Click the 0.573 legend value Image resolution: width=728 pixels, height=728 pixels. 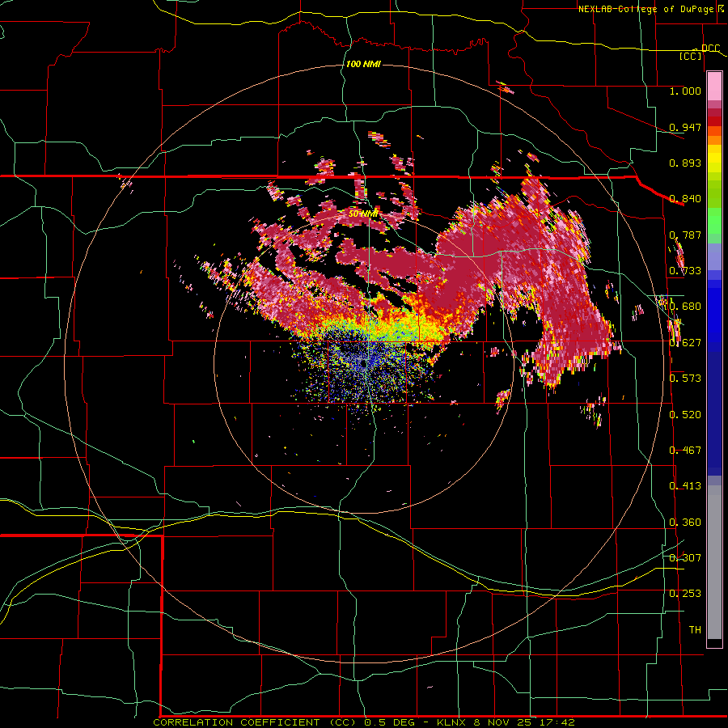(x=685, y=378)
